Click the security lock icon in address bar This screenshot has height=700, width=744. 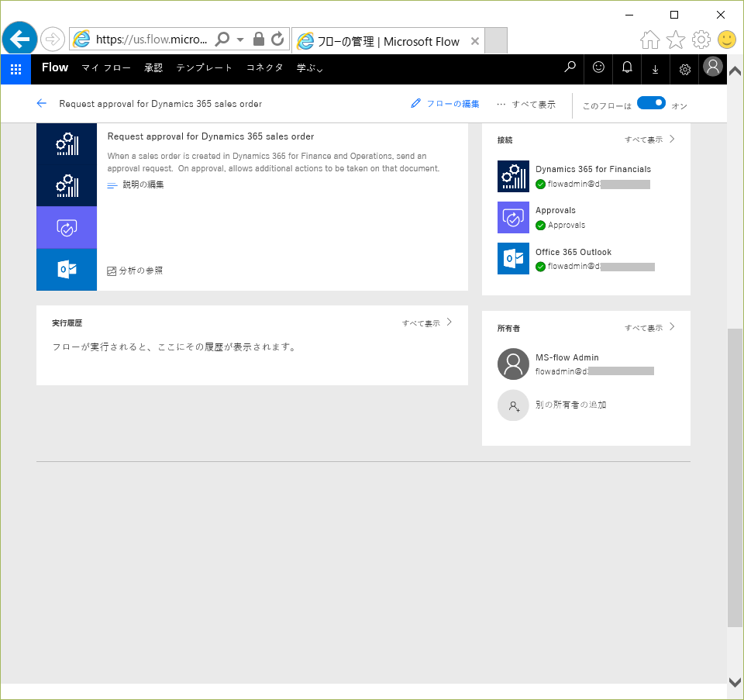point(259,39)
